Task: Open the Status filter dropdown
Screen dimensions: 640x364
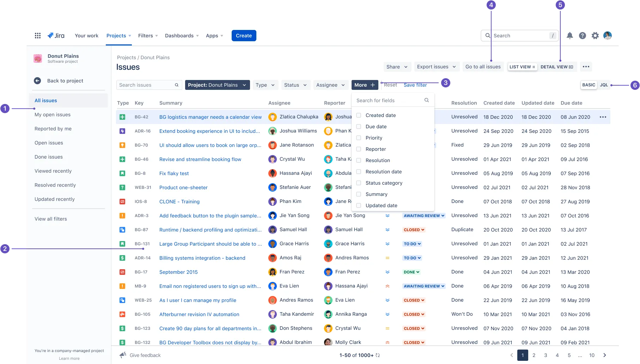Action: [295, 85]
